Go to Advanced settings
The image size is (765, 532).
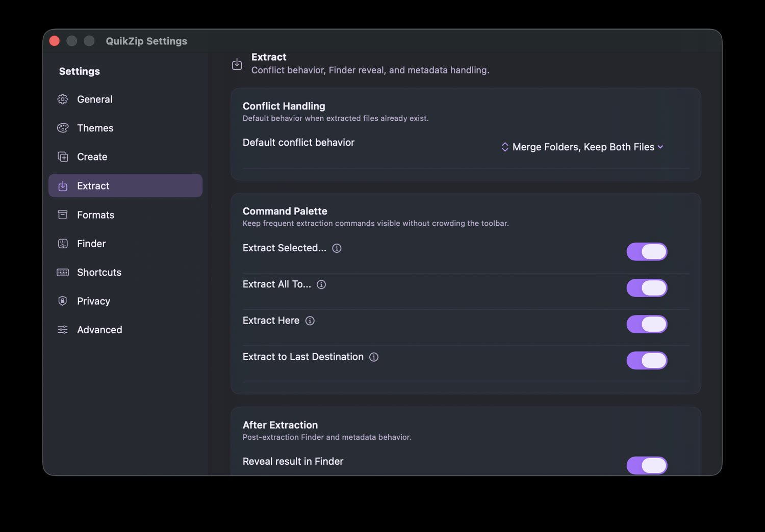125,330
